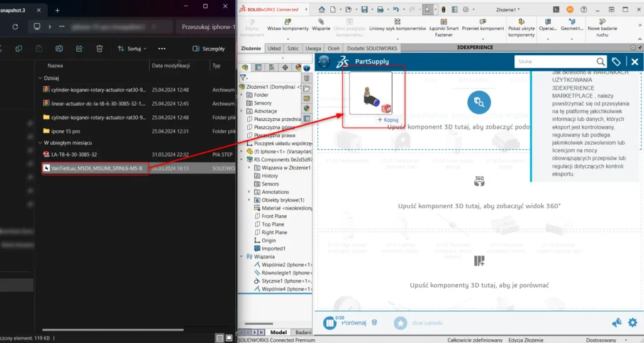
Task: Click Łączniki Smart Fastener tool
Action: [x=443, y=28]
